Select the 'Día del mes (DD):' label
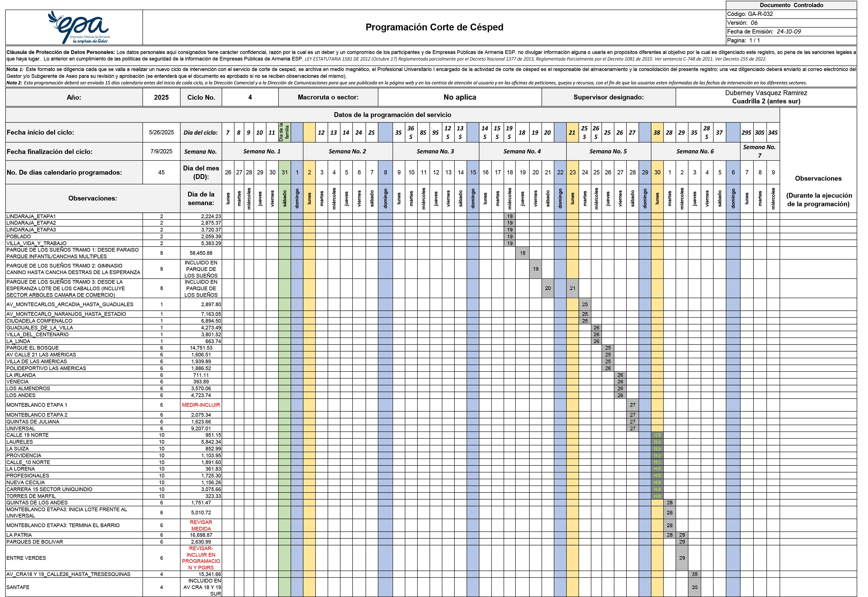 coord(201,172)
